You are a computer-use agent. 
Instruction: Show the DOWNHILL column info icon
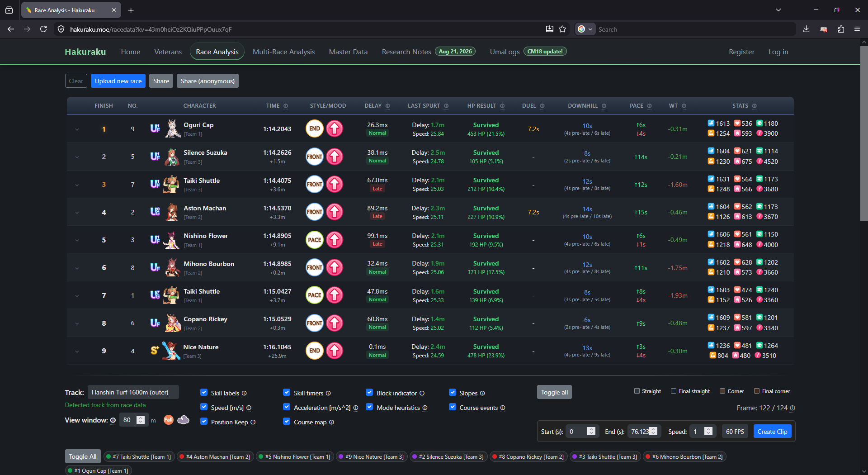tap(604, 106)
